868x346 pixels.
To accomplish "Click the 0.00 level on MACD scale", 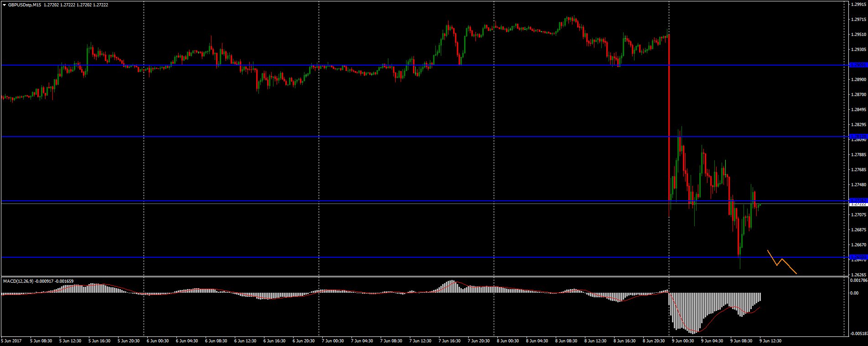I will [854, 293].
